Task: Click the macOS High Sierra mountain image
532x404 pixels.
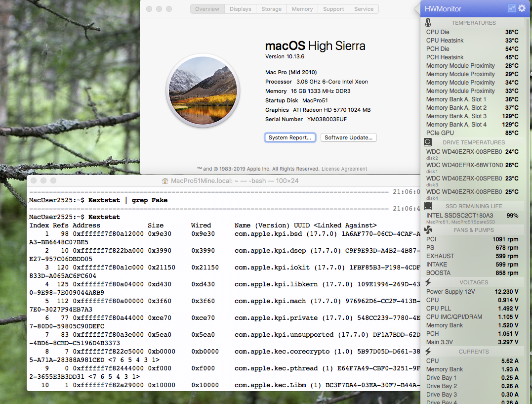Action: pos(203,90)
